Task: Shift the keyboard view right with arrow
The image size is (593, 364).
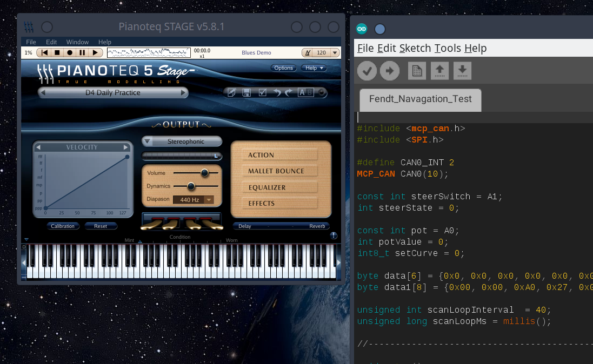Action: pyautogui.click(x=338, y=262)
